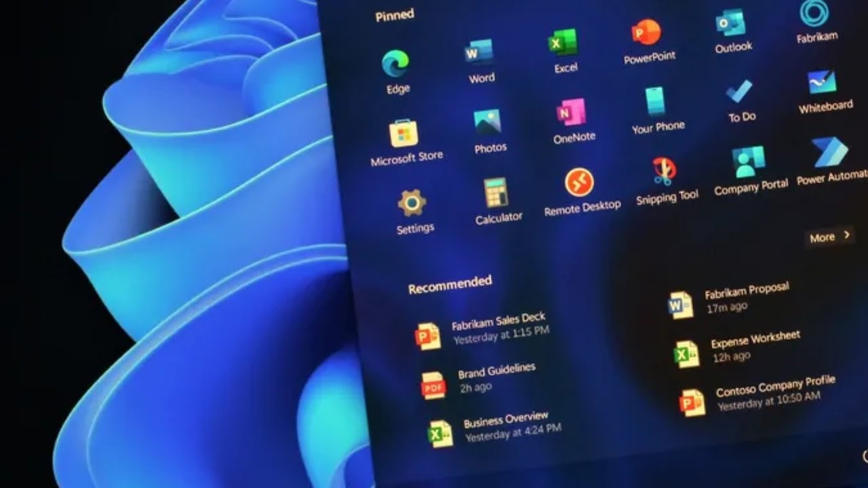
Task: Open Remote Desktop app
Action: point(579,182)
